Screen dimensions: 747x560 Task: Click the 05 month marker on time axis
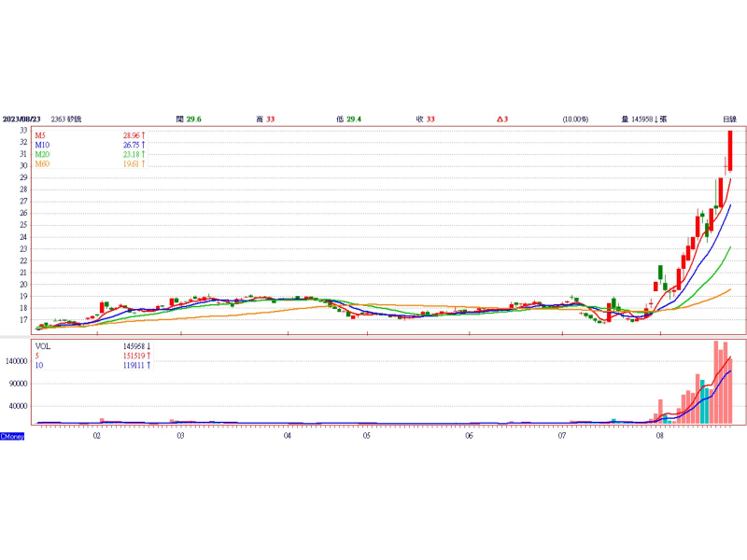pos(367,436)
